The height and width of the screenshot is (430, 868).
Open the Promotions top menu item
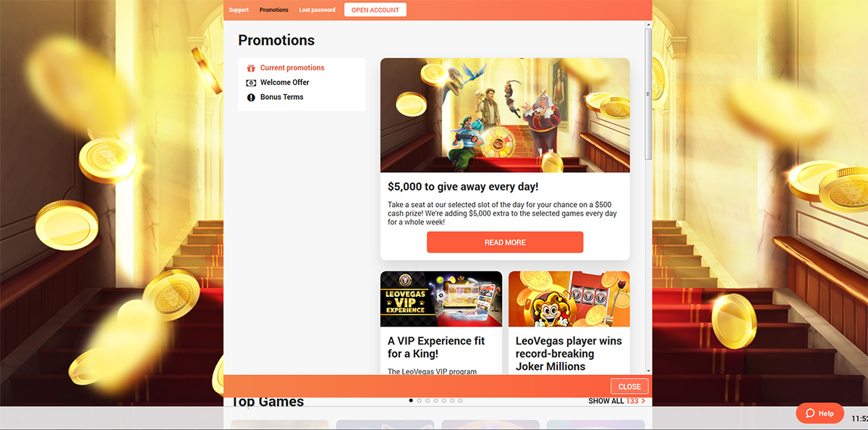[274, 10]
